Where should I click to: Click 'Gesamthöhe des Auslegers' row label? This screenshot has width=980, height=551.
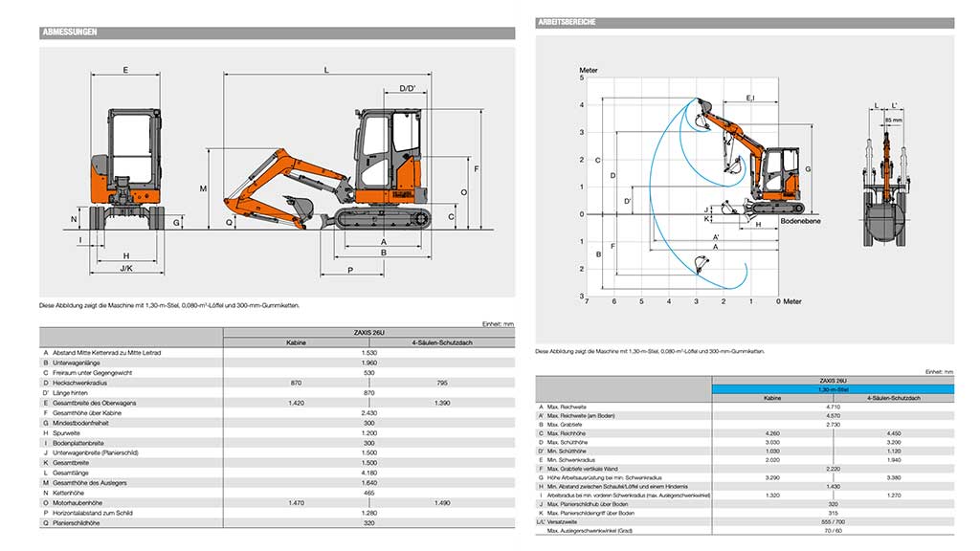point(89,483)
